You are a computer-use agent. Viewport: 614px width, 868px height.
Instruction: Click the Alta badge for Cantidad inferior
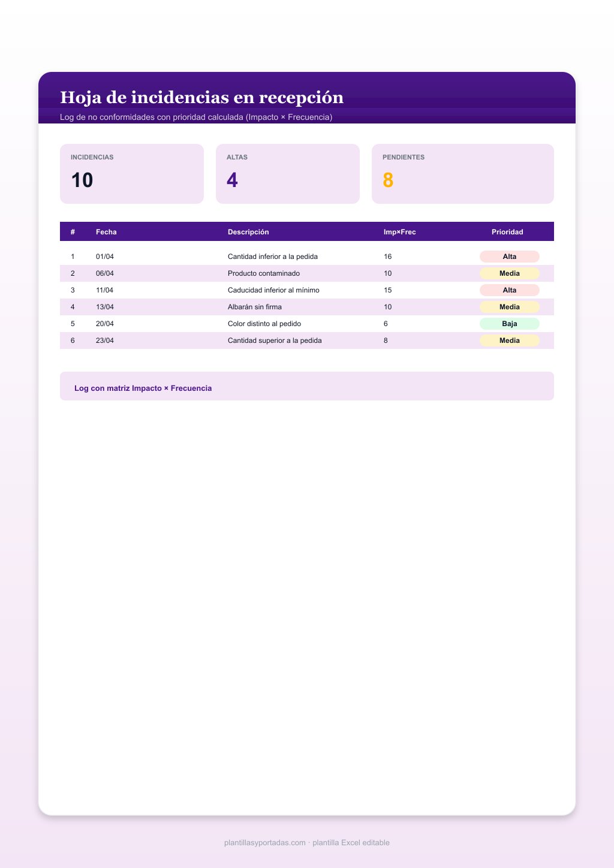pyautogui.click(x=510, y=257)
